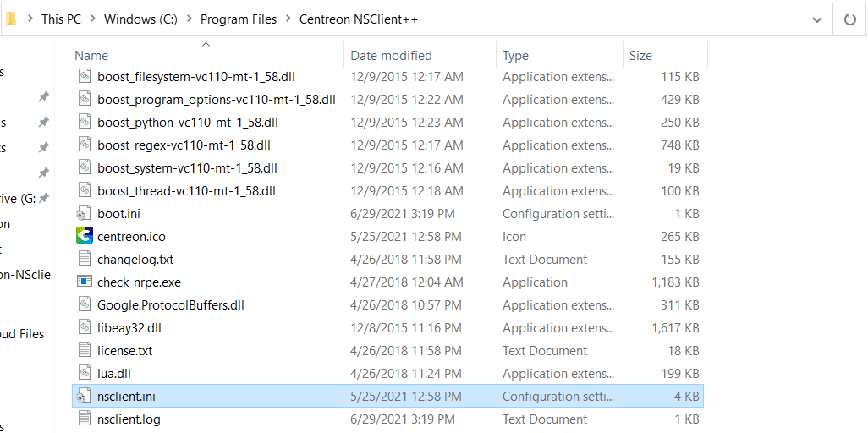The width and height of the screenshot is (868, 433).
Task: Expand the chevron after Windows (C:) breadcrumb
Action: point(190,19)
